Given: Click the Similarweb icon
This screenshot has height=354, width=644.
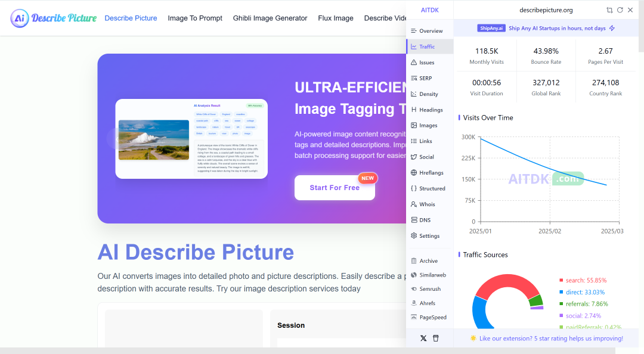Looking at the screenshot, I should click(414, 275).
